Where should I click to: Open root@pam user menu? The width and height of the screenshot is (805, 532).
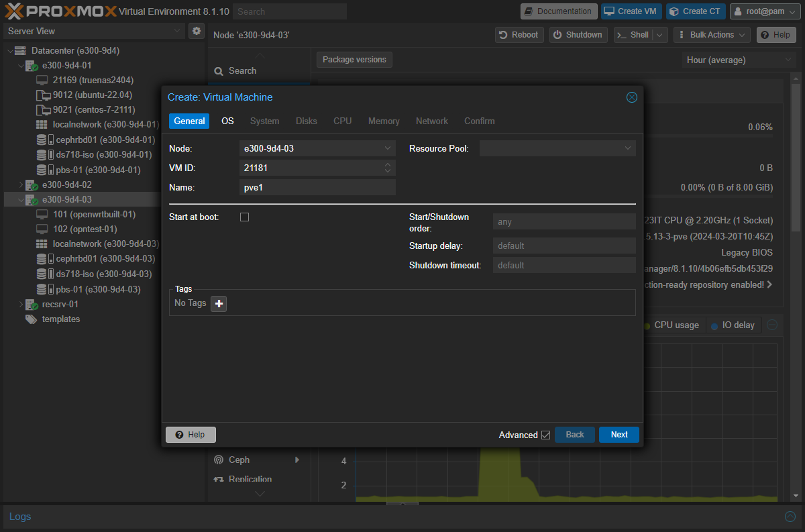[764, 11]
